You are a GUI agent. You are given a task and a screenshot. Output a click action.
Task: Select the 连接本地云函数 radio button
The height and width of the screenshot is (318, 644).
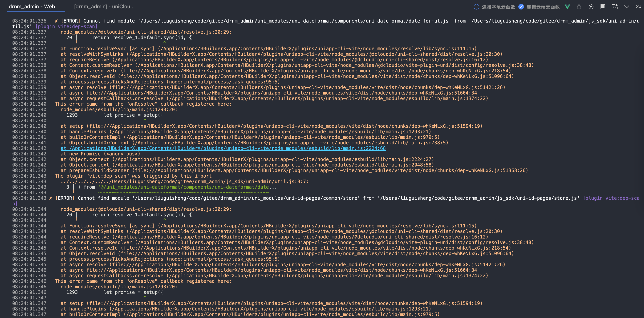476,7
